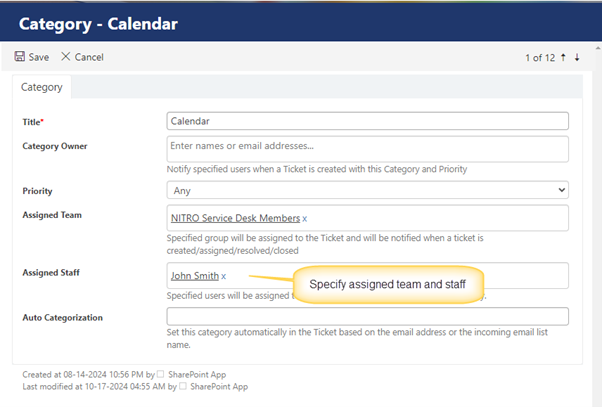This screenshot has height=407, width=602.
Task: Switch to the Category tab
Action: [41, 87]
